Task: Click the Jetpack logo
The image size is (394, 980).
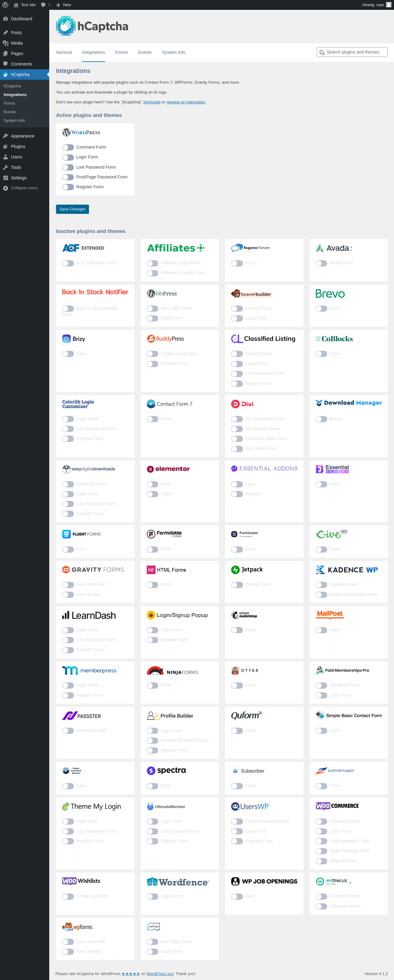Action: pyautogui.click(x=247, y=570)
